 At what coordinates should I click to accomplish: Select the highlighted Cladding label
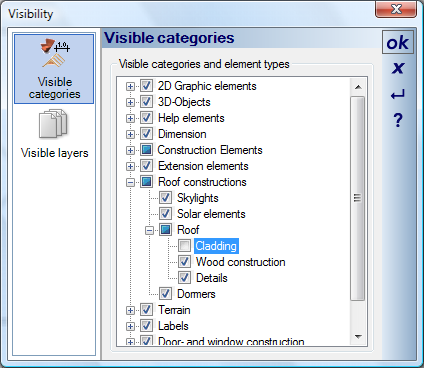216,246
